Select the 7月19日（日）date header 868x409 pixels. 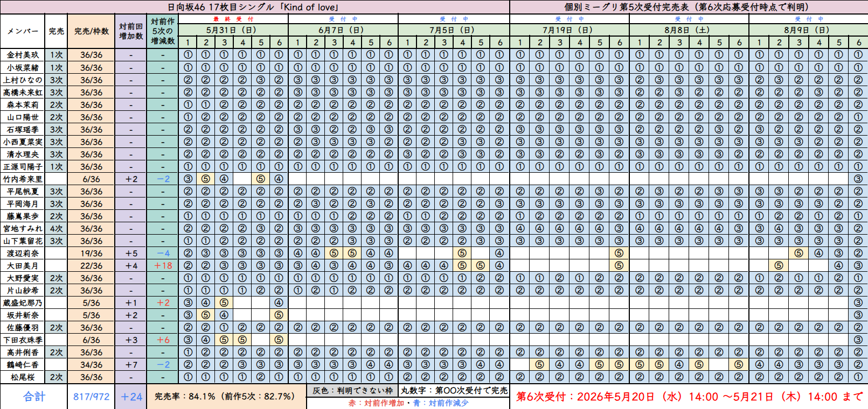pyautogui.click(x=569, y=30)
